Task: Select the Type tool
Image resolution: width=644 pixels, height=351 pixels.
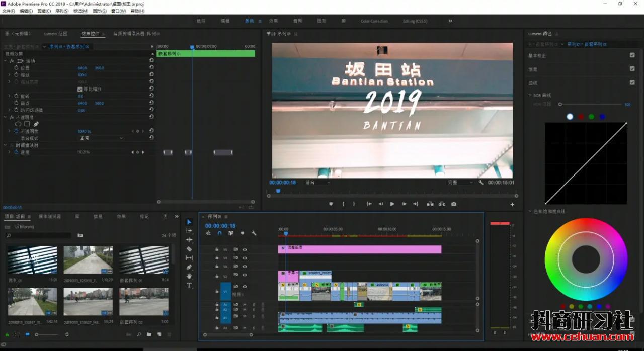Action: [x=189, y=285]
